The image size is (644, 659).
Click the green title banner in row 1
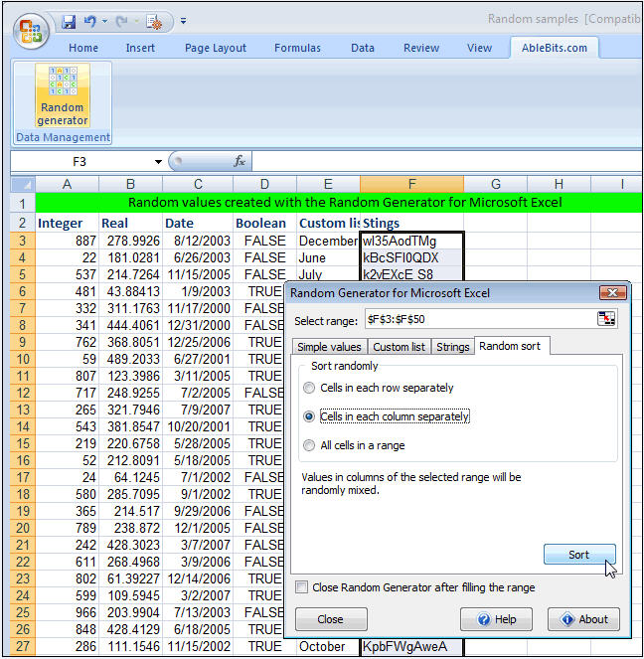coord(339,203)
